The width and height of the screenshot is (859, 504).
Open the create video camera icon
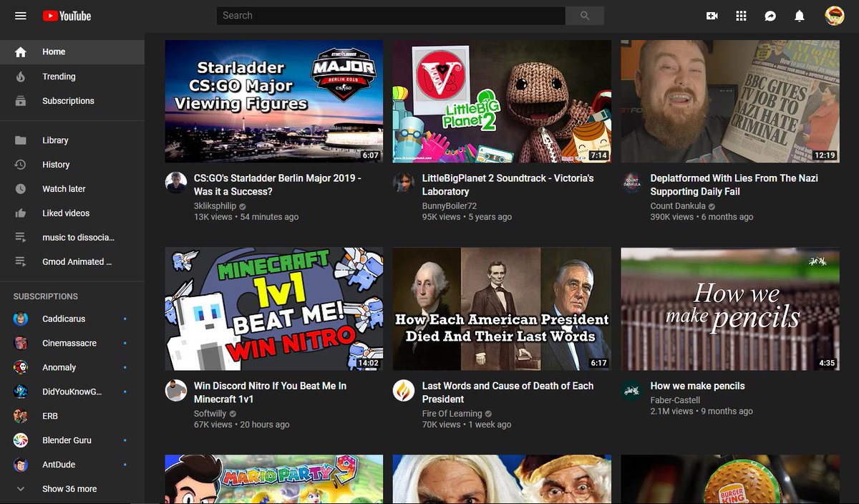click(712, 16)
